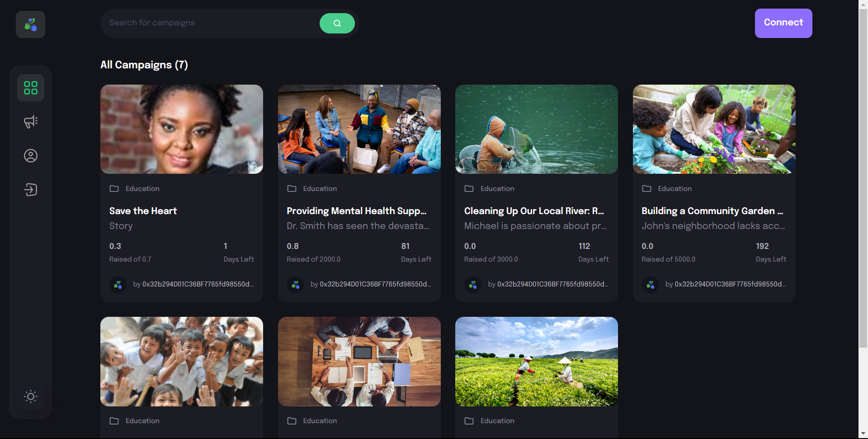This screenshot has height=439, width=868.
Task: Click 'Raised of 3000.0' text
Action: 491,259
